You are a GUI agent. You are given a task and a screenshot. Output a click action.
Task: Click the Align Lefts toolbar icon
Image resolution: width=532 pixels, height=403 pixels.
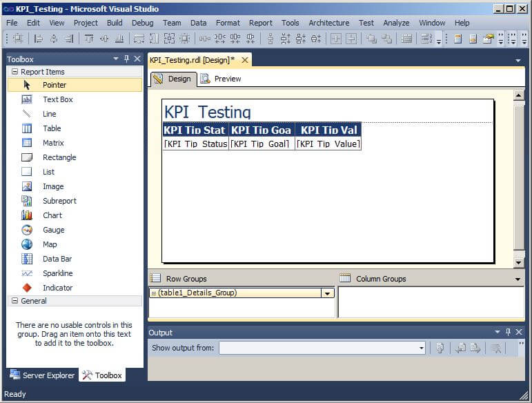tap(39, 39)
